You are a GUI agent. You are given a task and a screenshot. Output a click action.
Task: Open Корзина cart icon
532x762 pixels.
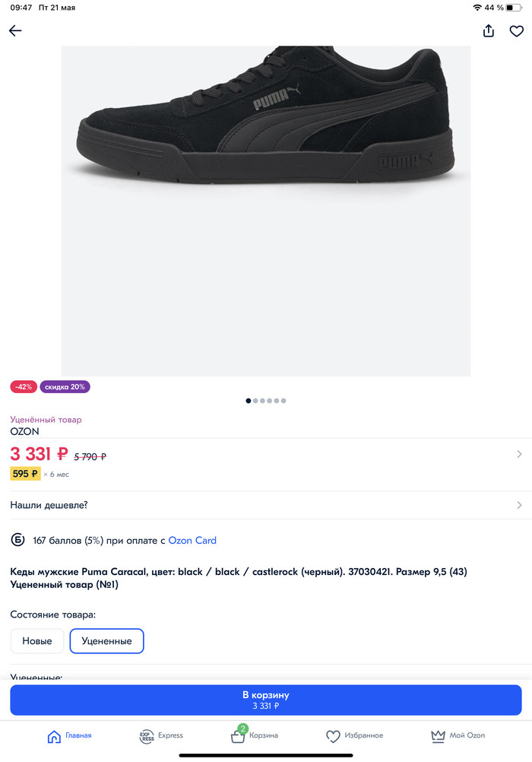(x=238, y=736)
